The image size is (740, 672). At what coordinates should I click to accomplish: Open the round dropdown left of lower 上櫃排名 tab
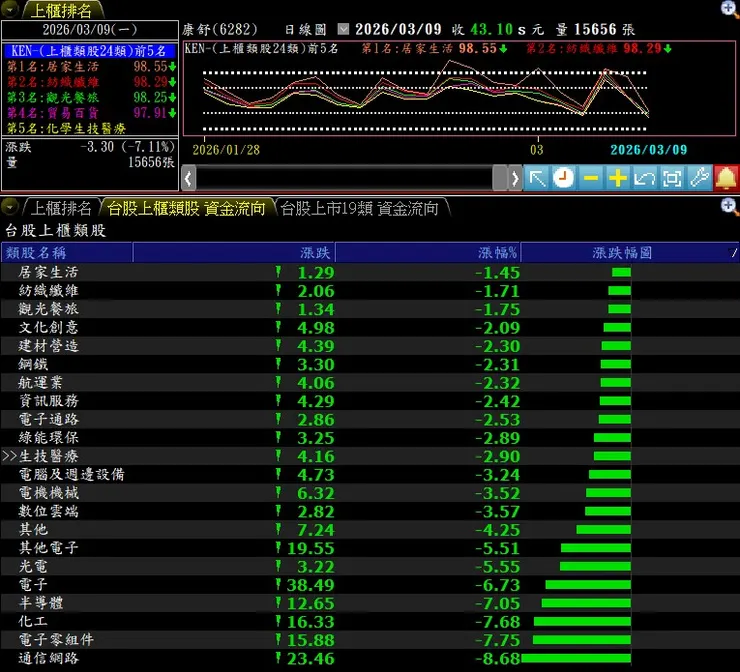click(9, 207)
